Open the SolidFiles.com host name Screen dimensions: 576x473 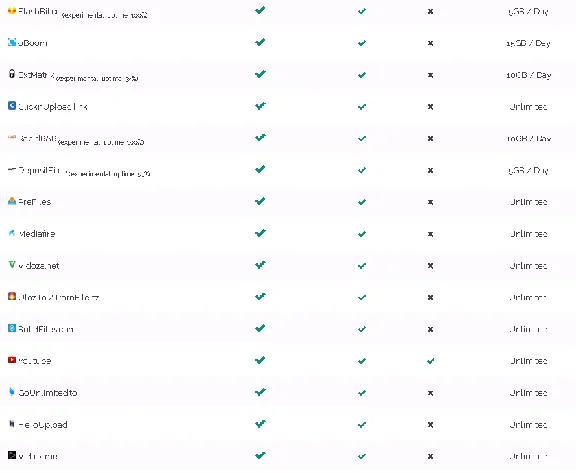(x=46, y=329)
